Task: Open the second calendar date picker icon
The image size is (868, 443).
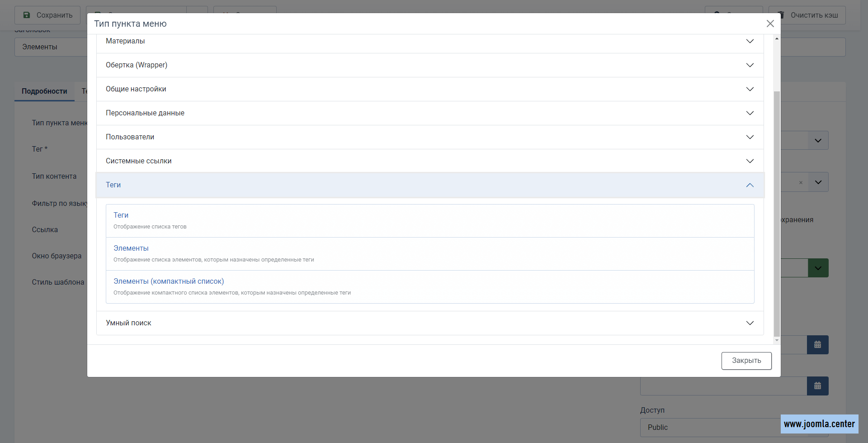Action: click(817, 386)
